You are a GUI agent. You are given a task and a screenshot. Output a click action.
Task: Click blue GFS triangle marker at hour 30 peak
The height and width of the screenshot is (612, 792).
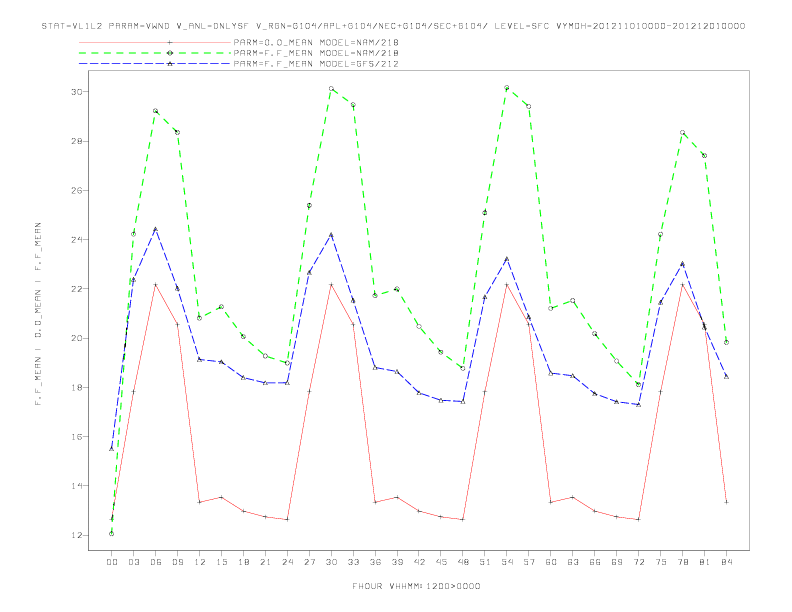pos(331,235)
